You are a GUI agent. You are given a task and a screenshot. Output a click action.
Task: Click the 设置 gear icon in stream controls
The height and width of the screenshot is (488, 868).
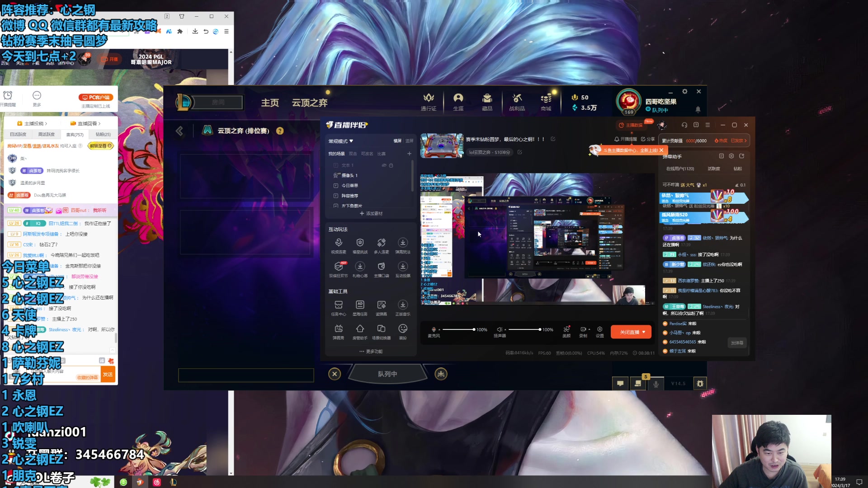point(599,329)
